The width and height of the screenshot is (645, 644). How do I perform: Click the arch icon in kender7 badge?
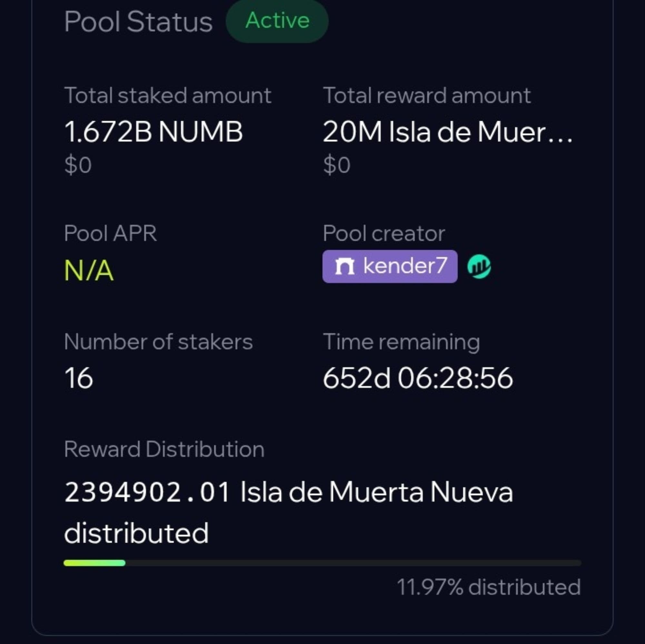344,266
